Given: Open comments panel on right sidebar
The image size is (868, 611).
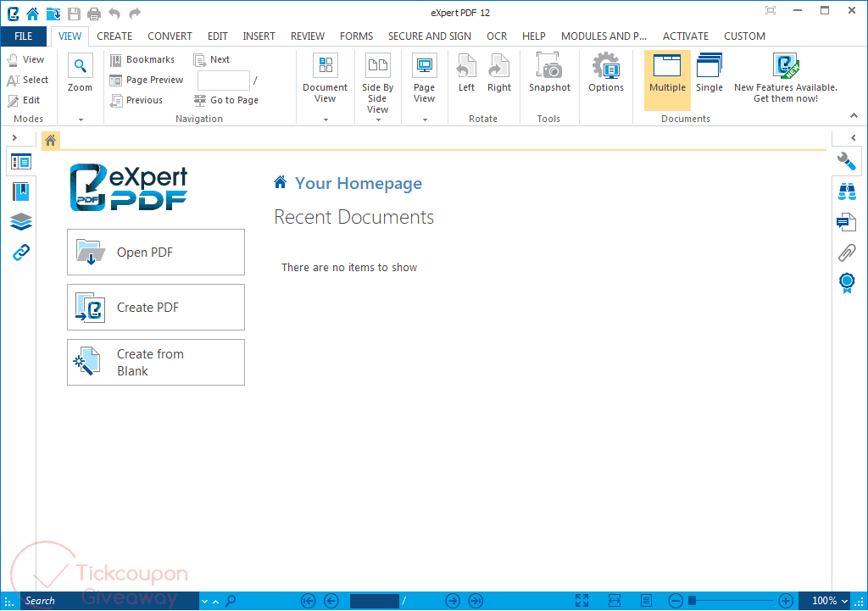Looking at the screenshot, I should click(847, 222).
